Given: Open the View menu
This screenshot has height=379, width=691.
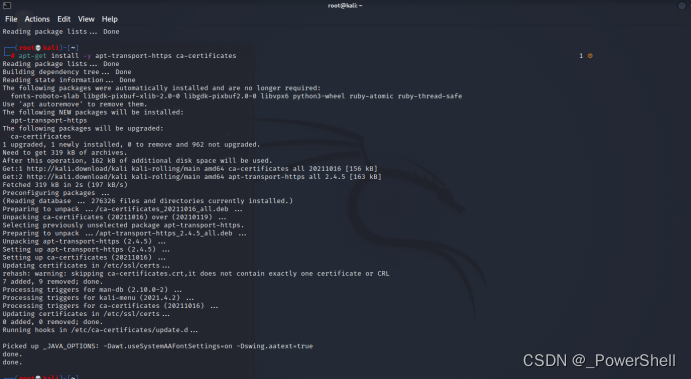Looking at the screenshot, I should pyautogui.click(x=86, y=19).
